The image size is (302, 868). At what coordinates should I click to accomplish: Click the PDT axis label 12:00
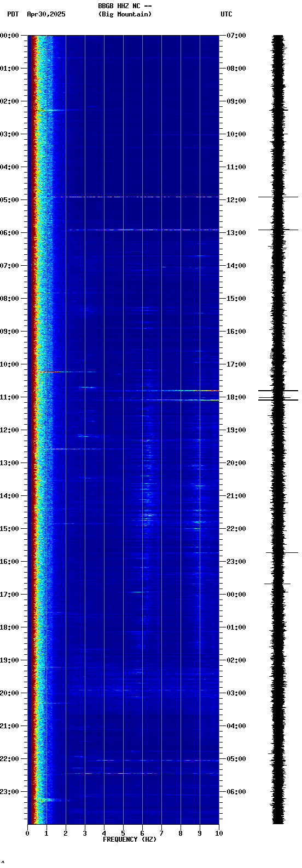pyautogui.click(x=9, y=430)
